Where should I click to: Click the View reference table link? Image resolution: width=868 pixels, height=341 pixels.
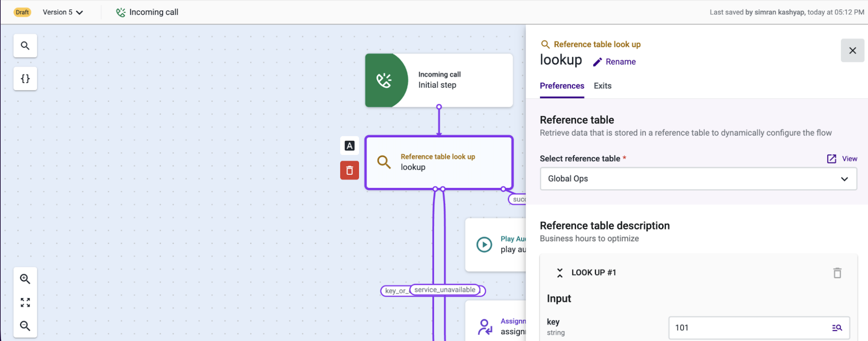[850, 159]
